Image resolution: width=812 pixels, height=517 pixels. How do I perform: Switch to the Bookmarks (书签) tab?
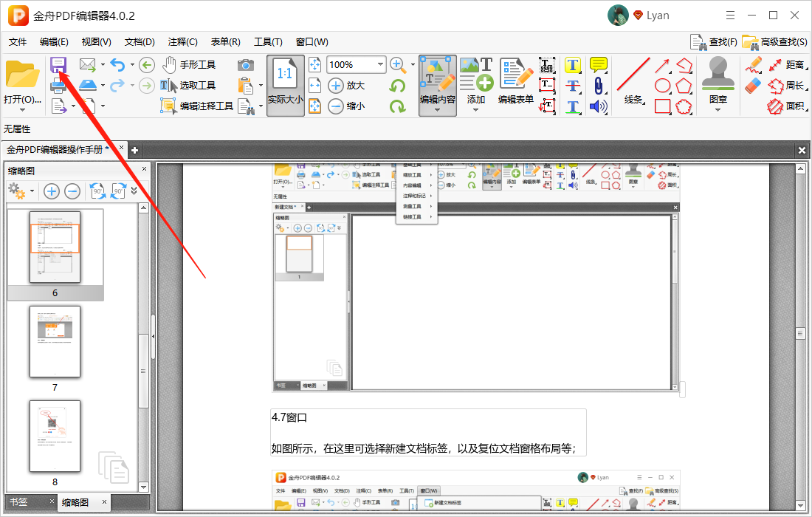19,502
